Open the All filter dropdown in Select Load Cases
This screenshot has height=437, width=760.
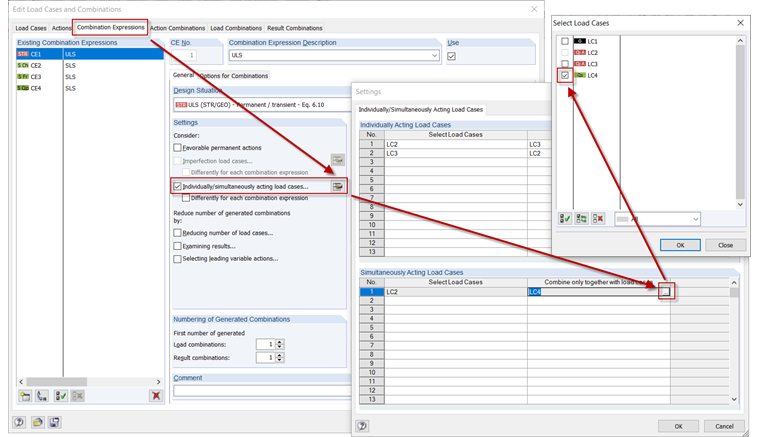click(x=695, y=219)
